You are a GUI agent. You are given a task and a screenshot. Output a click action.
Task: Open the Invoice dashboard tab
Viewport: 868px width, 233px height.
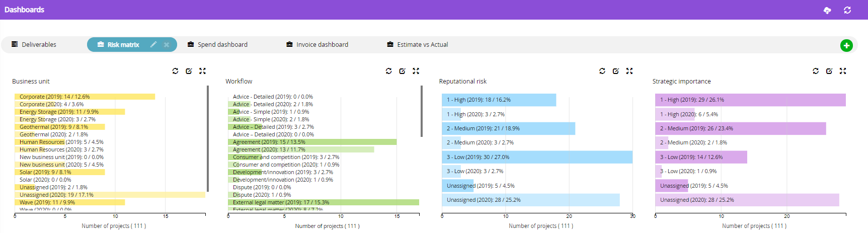tap(317, 44)
